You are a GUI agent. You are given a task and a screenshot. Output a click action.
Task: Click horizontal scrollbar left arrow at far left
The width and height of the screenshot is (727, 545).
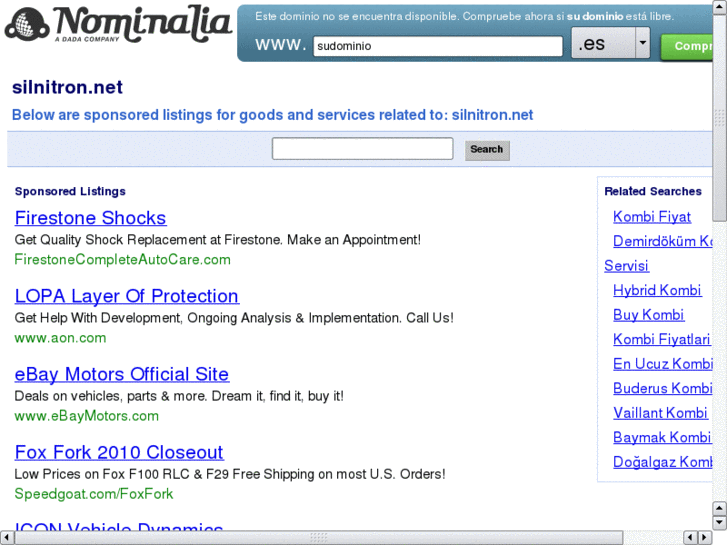click(6, 538)
